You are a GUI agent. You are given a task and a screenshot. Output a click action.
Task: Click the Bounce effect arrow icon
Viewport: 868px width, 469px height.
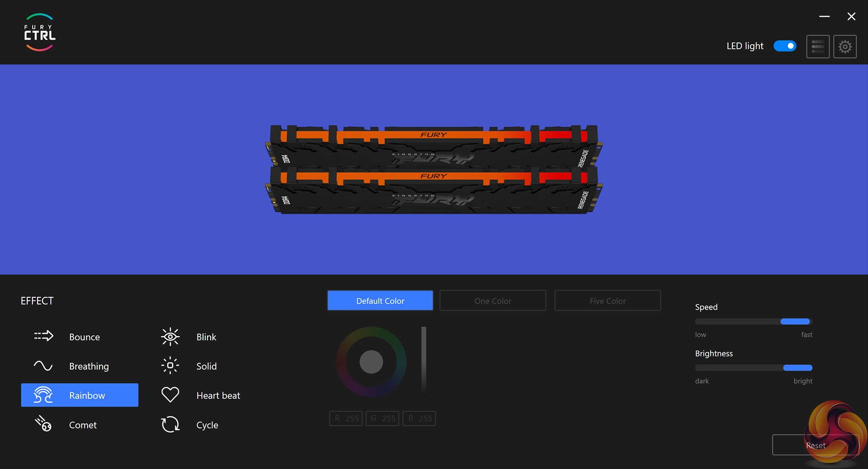[x=44, y=336]
